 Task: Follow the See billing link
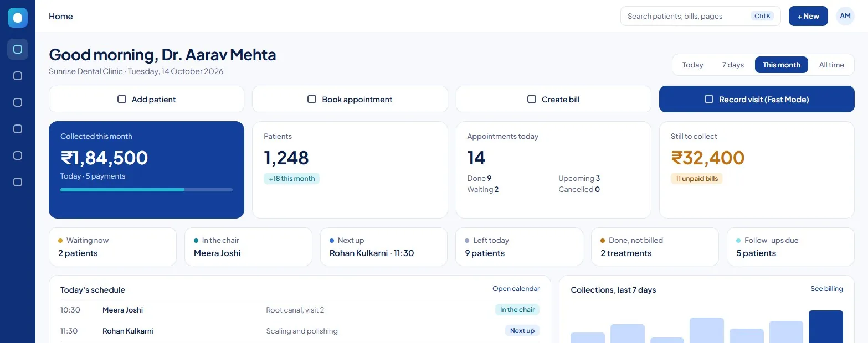(826, 289)
